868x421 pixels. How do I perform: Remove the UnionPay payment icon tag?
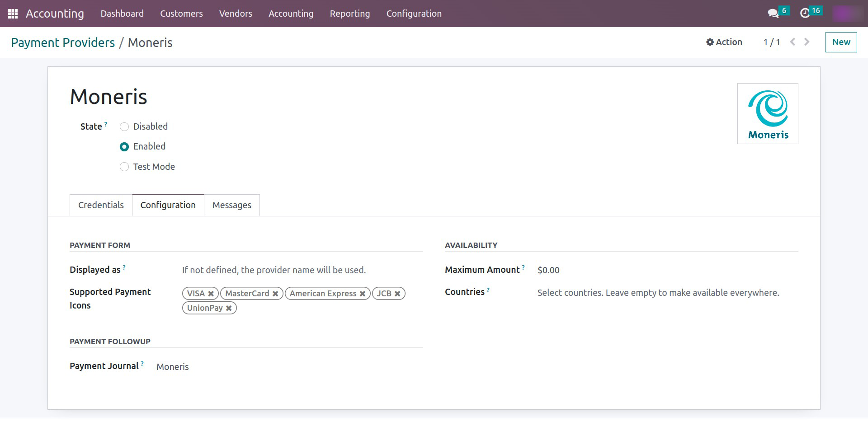[229, 308]
